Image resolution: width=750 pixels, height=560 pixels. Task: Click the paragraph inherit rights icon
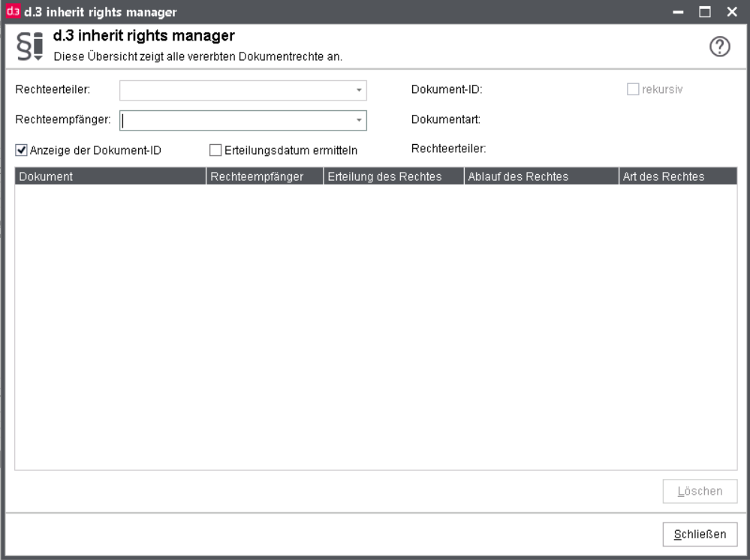30,47
